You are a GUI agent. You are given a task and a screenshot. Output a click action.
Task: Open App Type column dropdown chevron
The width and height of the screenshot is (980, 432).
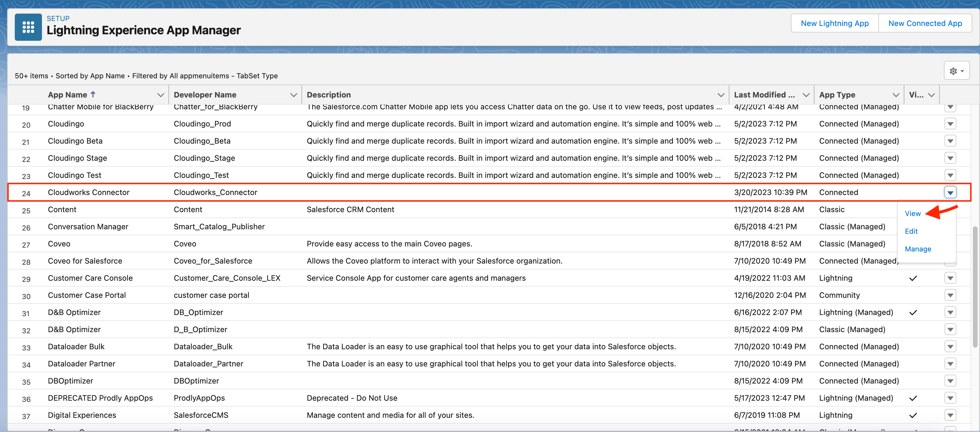(x=895, y=95)
